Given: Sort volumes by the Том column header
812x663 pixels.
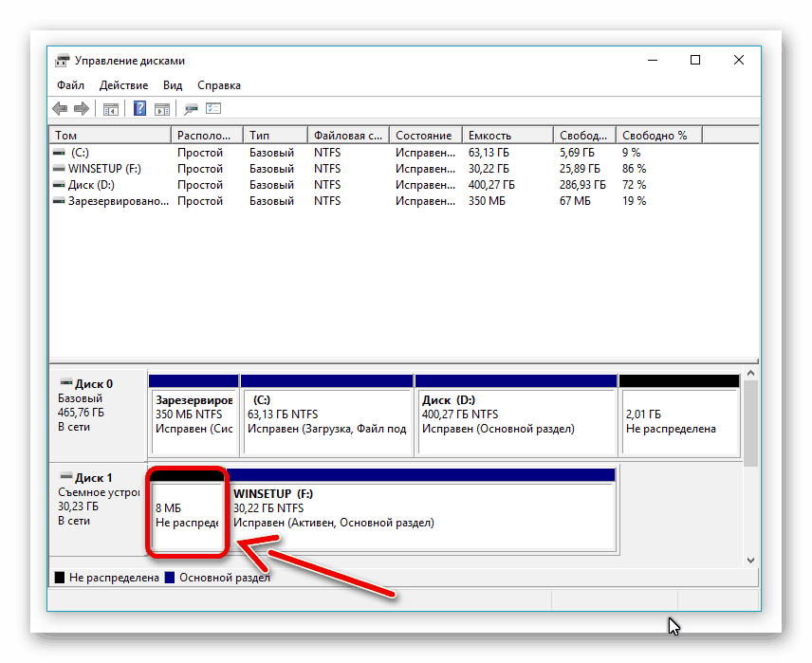Looking at the screenshot, I should [x=109, y=136].
